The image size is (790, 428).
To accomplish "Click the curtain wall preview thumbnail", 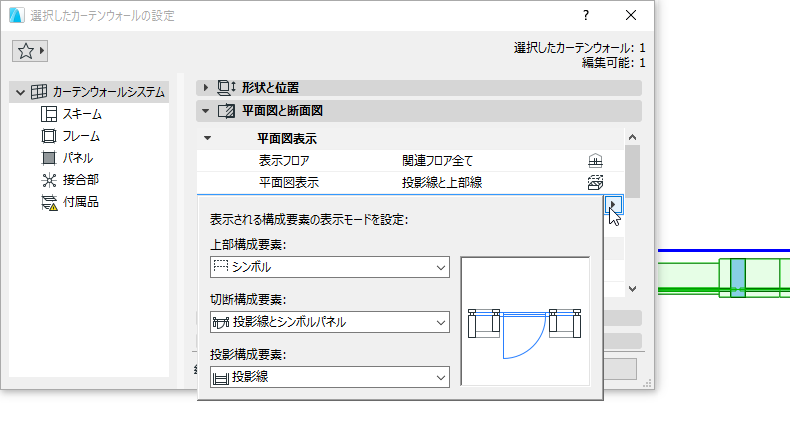I will pos(525,322).
